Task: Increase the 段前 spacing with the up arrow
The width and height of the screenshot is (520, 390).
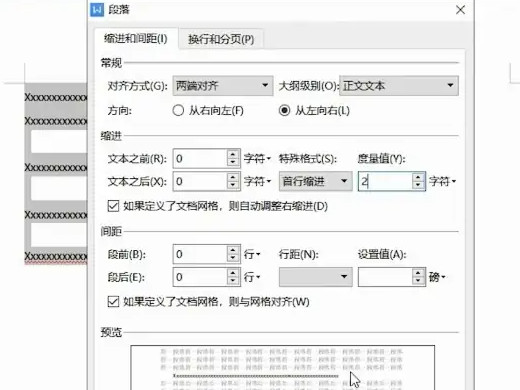Action: pyautogui.click(x=233, y=250)
